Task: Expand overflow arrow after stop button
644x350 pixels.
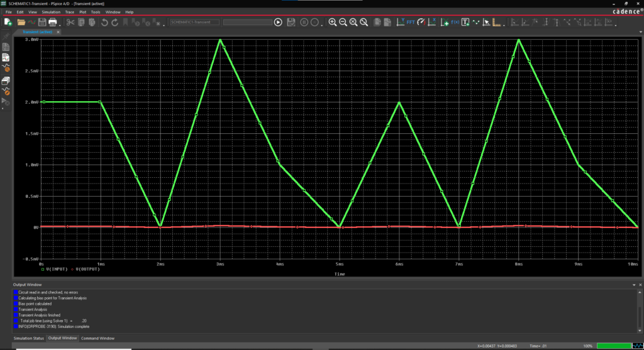Action: (x=322, y=25)
